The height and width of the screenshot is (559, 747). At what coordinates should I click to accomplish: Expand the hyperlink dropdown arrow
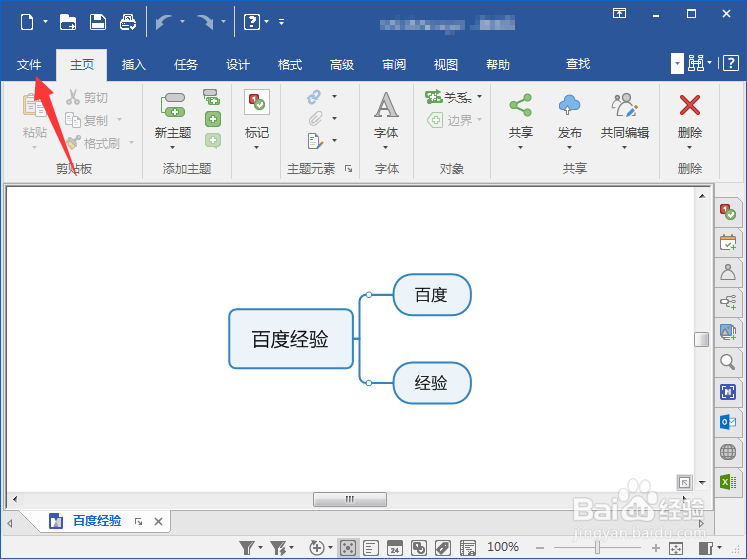coord(334,96)
